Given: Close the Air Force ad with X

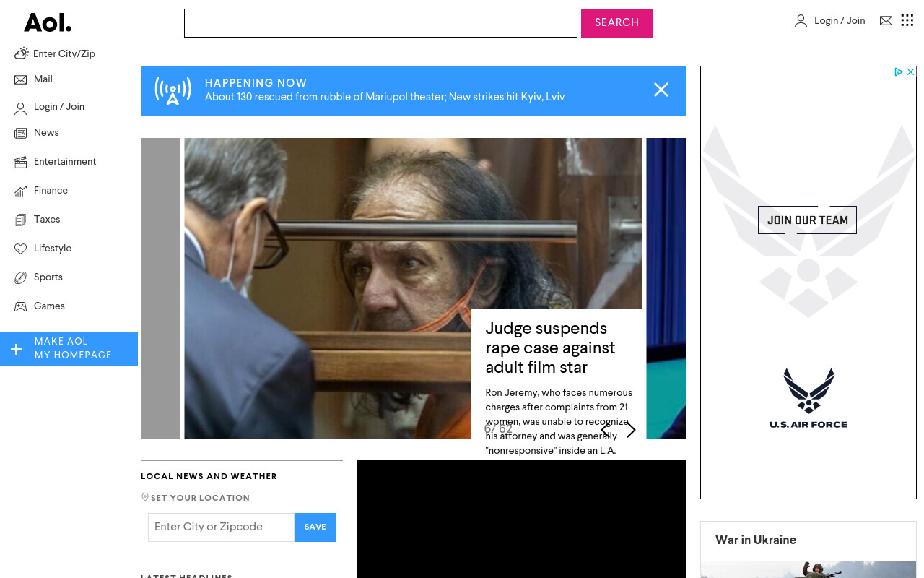Looking at the screenshot, I should click(911, 72).
